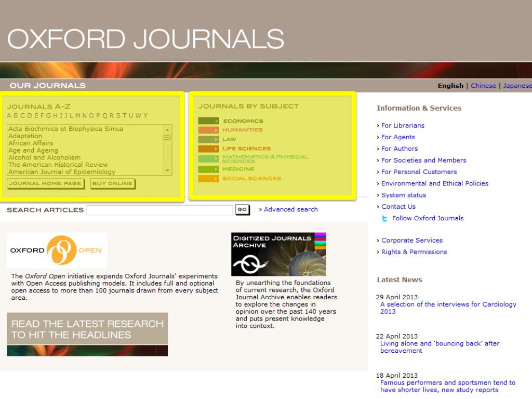532x399 pixels.
Task: Open Living alone and bouncing back article
Action: point(440,347)
